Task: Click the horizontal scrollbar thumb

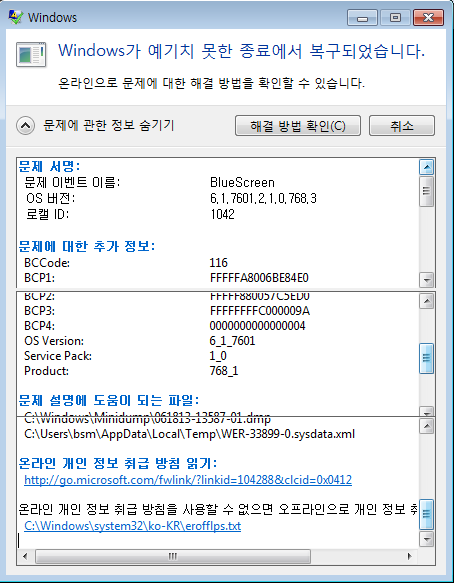Action: (172, 557)
